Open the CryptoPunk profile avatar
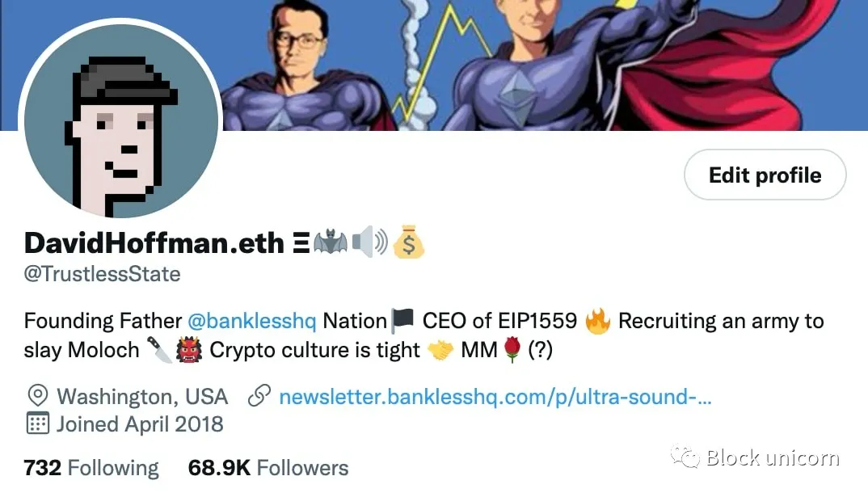Image resolution: width=868 pixels, height=493 pixels. click(x=120, y=120)
